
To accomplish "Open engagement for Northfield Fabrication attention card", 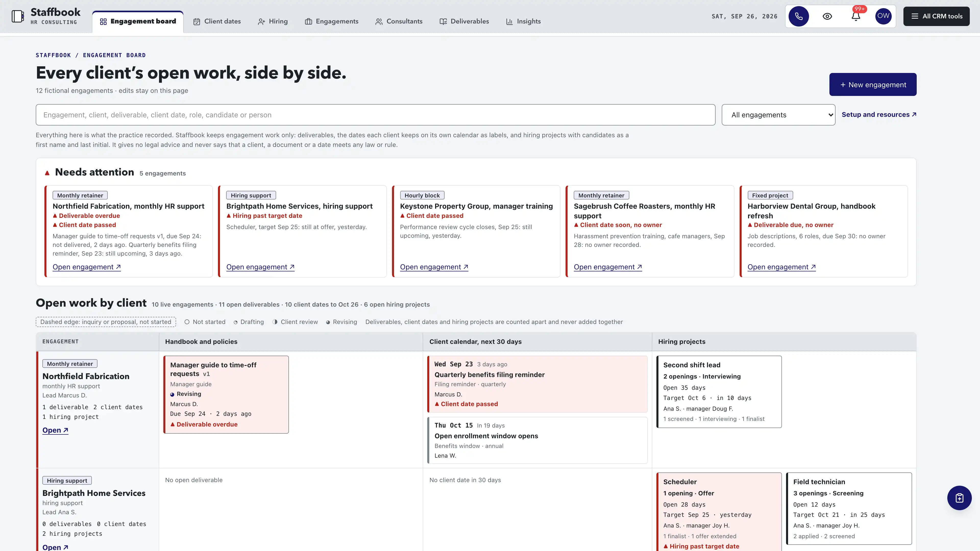I will click(x=87, y=267).
